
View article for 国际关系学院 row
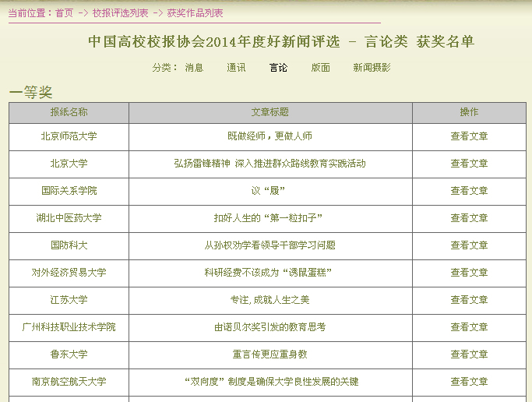[x=469, y=191]
